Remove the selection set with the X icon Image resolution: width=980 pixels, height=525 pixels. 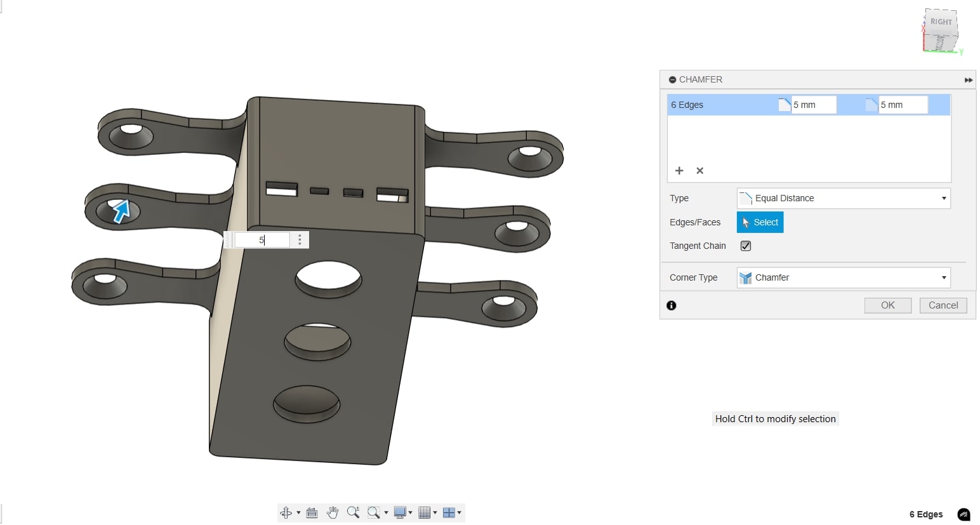click(700, 171)
